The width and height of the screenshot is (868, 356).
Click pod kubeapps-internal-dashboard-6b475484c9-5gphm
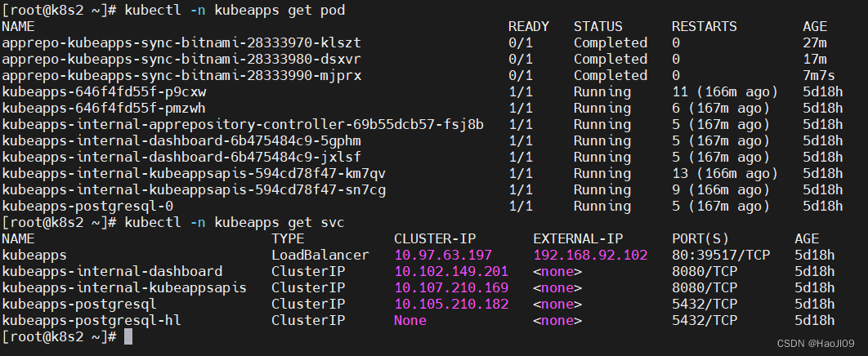[181, 141]
